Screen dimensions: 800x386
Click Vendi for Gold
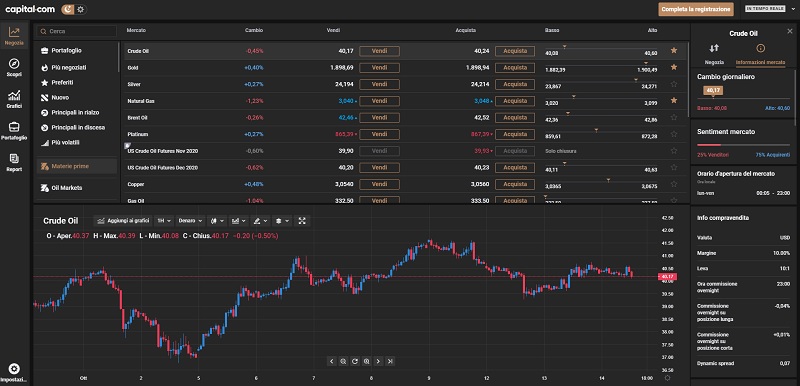coord(379,68)
